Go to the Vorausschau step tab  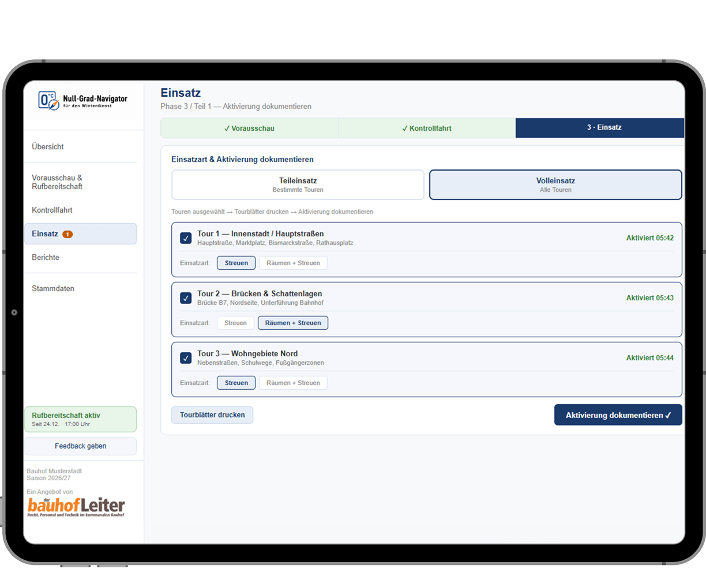249,128
